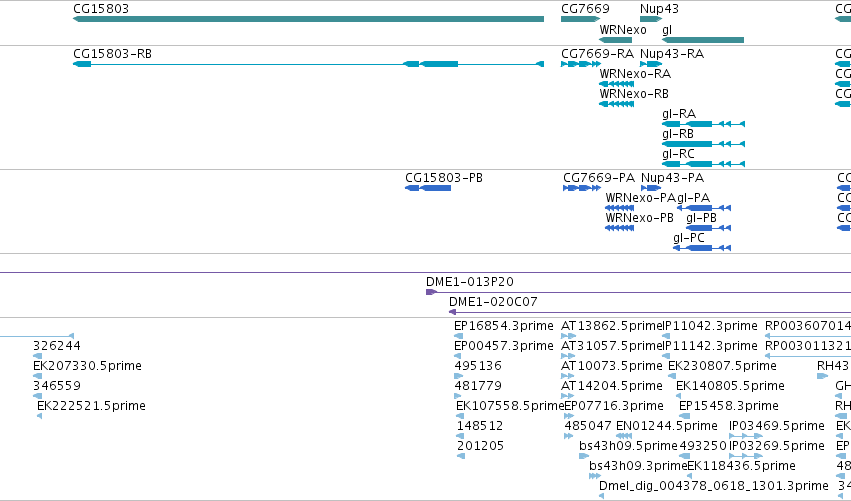The height and width of the screenshot is (501, 851).
Task: Select the EK118436.5prime EST label
Action: 741,467
